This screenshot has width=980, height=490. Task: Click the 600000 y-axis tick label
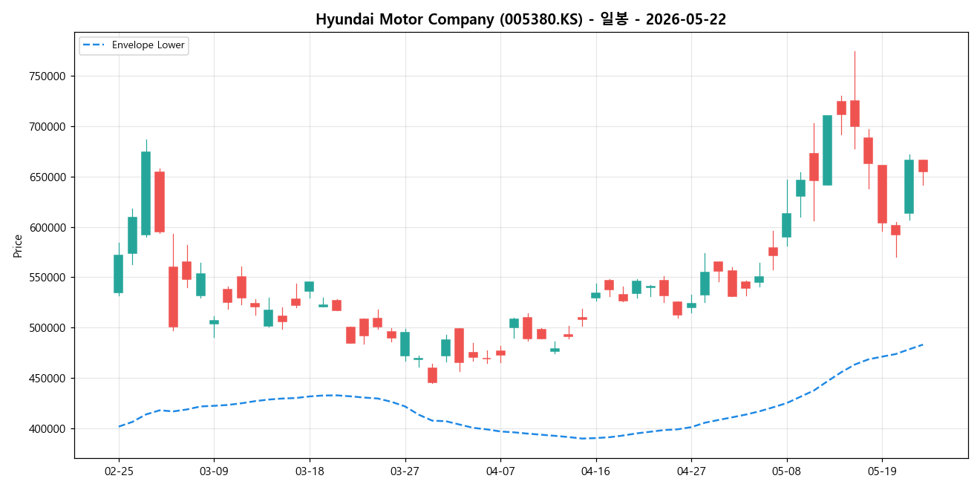[49, 228]
